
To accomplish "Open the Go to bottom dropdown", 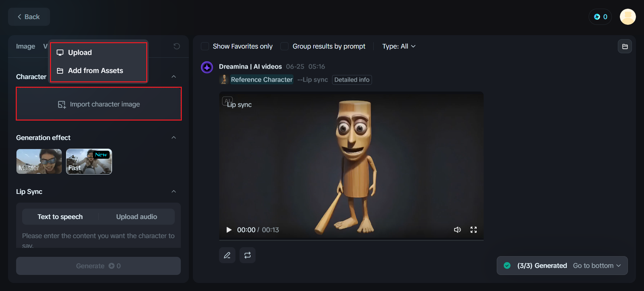I will click(597, 266).
